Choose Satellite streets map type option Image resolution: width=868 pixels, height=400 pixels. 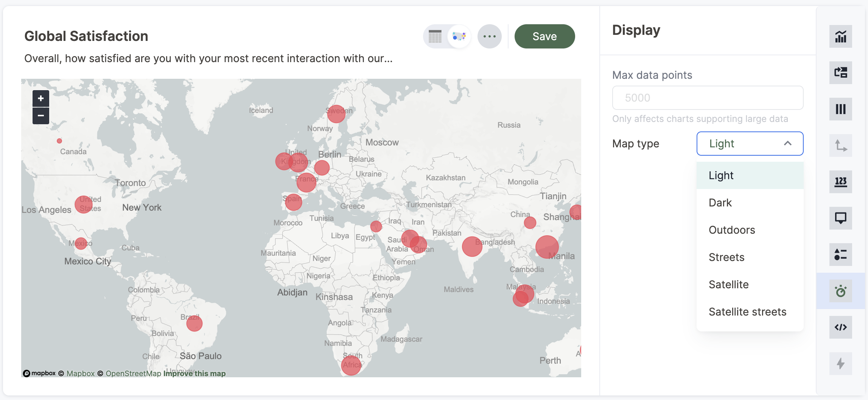click(x=750, y=312)
